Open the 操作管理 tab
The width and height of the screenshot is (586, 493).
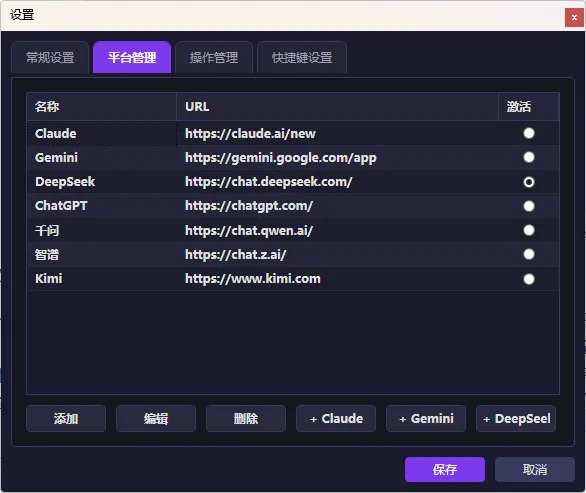coord(214,58)
